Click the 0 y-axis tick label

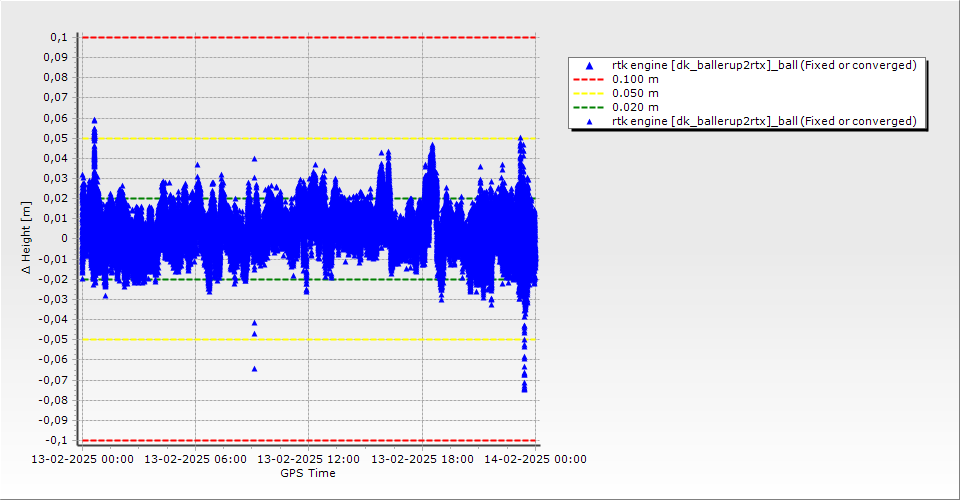click(x=64, y=239)
